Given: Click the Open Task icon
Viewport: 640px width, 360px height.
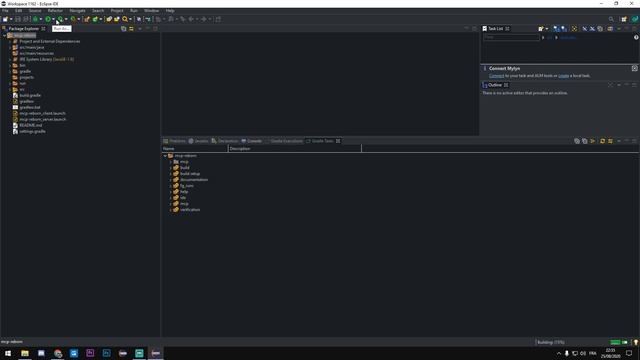Looking at the screenshot, I should (117, 19).
